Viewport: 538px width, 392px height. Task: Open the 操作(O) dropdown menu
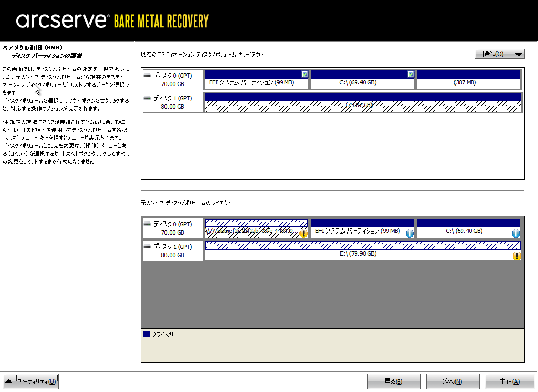pos(500,54)
